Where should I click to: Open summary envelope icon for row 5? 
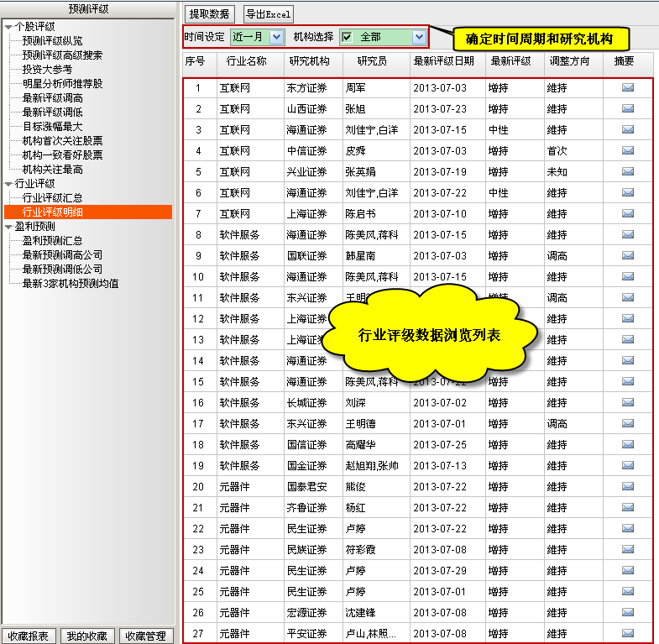pos(627,171)
